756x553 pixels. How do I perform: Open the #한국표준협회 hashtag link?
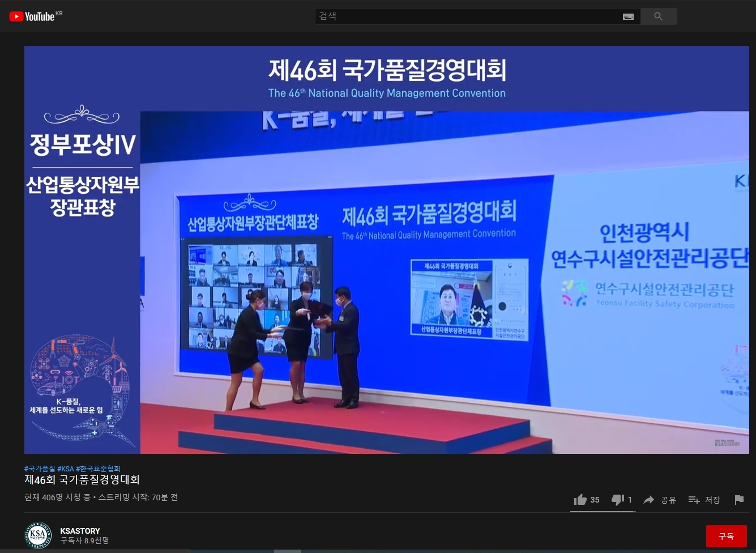pos(98,469)
